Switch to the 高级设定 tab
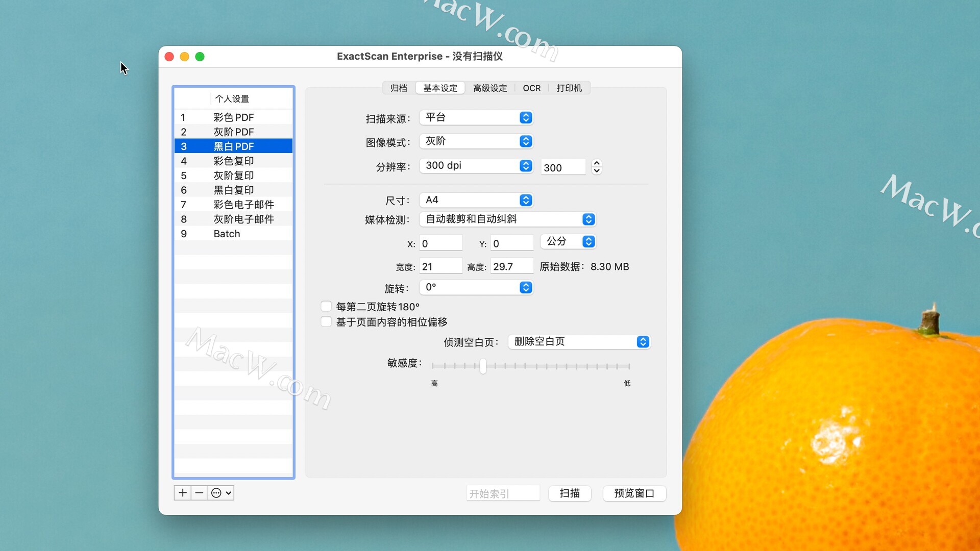Viewport: 980px width, 551px height. (x=490, y=88)
